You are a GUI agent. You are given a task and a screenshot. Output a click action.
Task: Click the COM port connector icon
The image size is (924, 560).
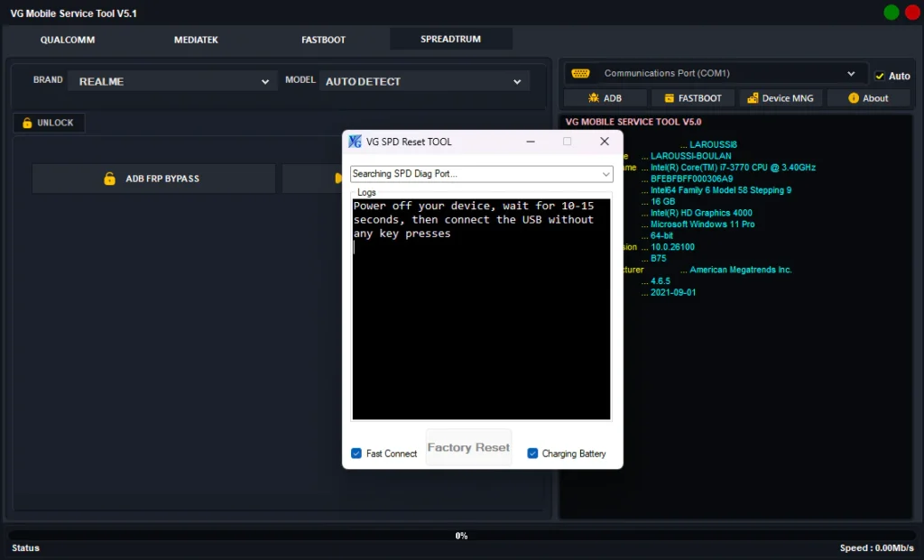pyautogui.click(x=580, y=74)
